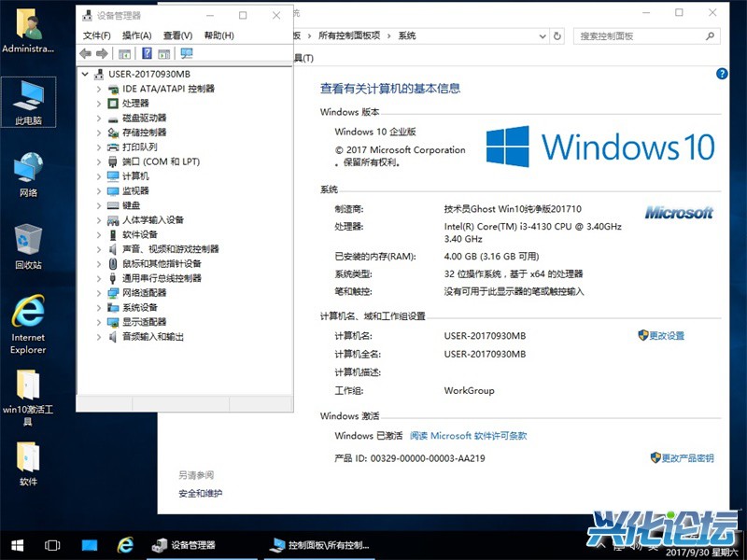Select the win10激活工具 folder icon
747x560 pixels.
tap(28, 398)
